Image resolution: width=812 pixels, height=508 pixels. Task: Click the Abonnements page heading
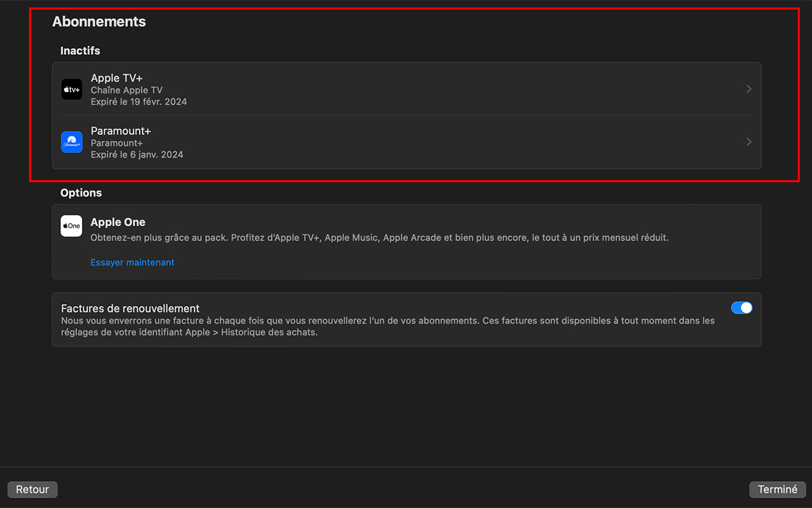(99, 22)
